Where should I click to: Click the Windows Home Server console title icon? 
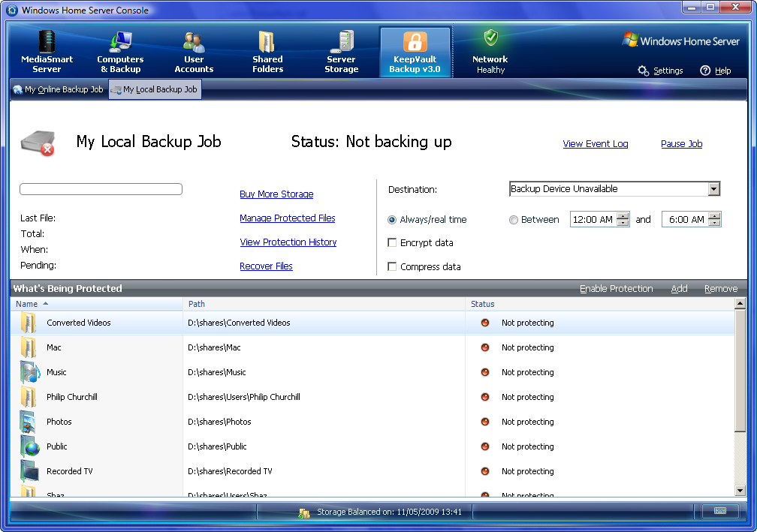(x=12, y=10)
